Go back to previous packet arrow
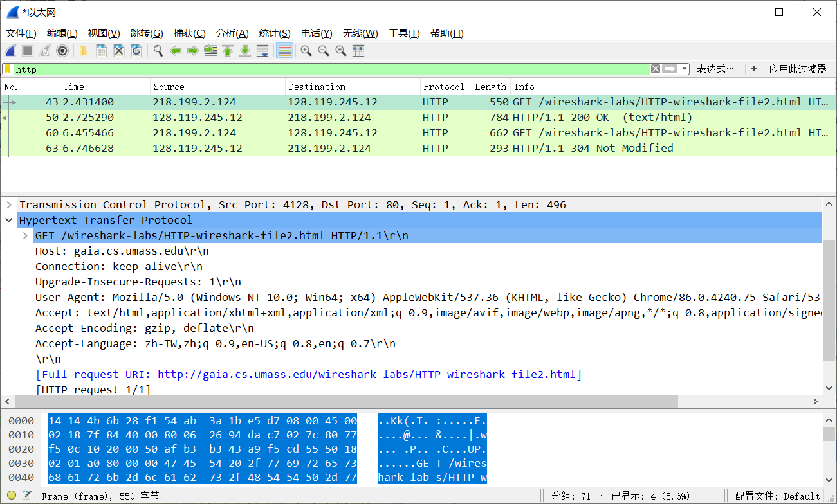 [175, 51]
